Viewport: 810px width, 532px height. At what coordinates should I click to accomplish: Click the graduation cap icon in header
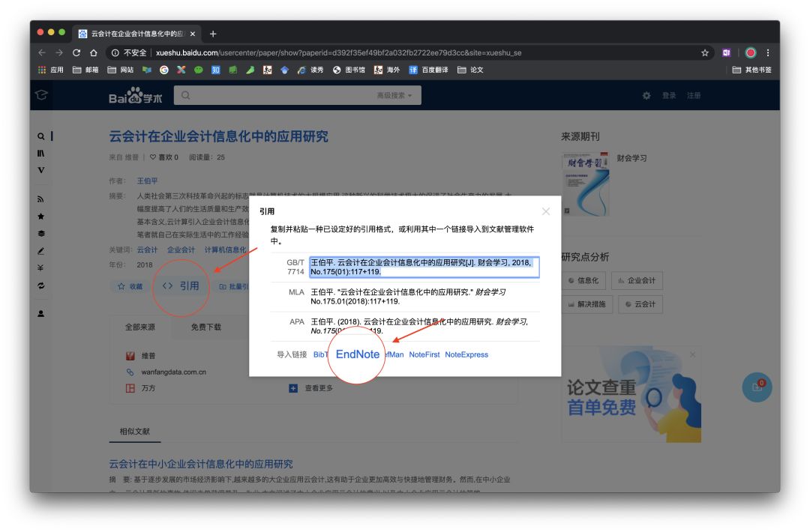(41, 95)
